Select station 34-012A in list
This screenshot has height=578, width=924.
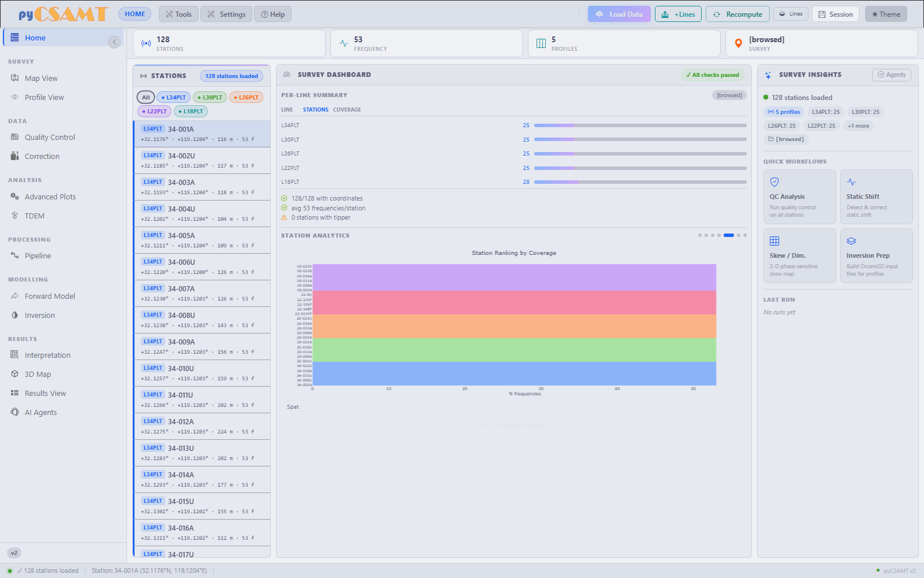coord(202,426)
